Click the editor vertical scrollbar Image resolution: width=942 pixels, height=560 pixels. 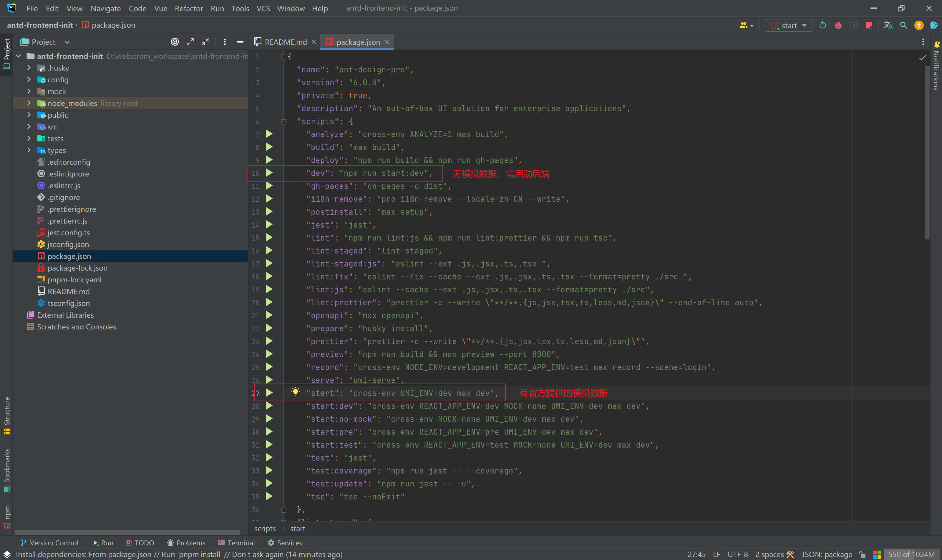point(927,152)
